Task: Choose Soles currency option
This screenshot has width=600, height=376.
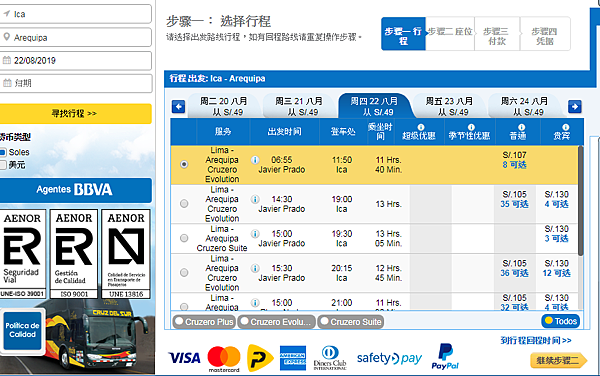Action: pyautogui.click(x=3, y=152)
